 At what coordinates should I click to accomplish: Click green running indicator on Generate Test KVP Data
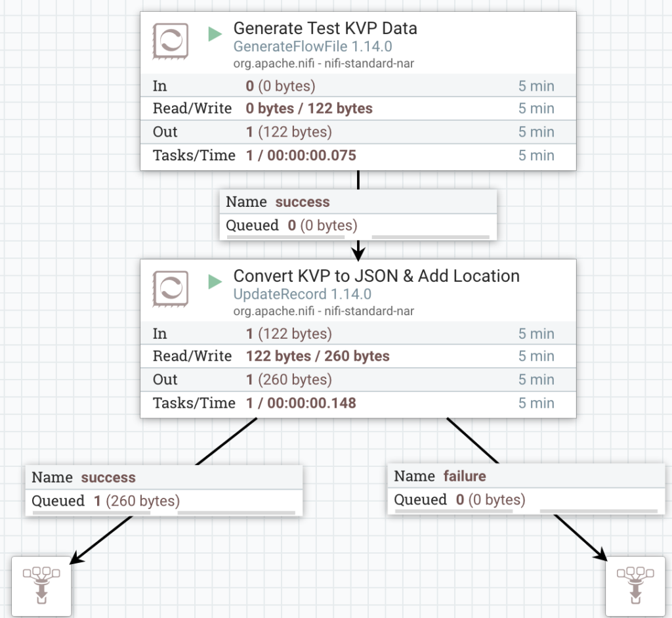[215, 34]
